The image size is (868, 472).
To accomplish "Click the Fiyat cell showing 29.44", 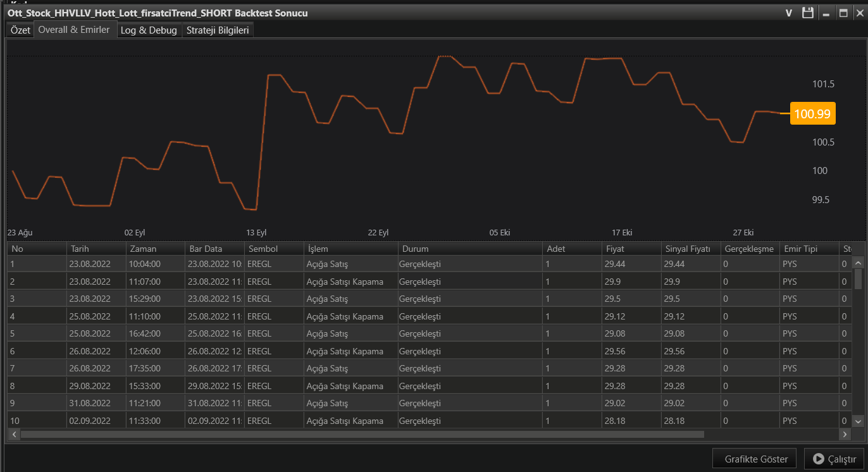I will (631, 264).
